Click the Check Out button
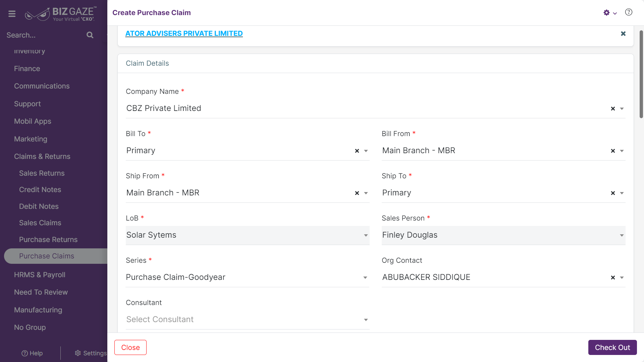The width and height of the screenshot is (644, 362). (612, 348)
